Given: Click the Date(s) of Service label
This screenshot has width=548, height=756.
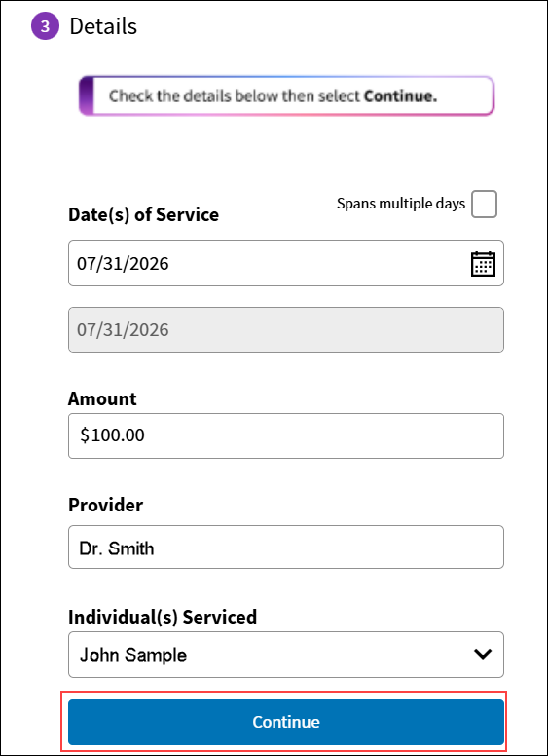Looking at the screenshot, I should [143, 214].
